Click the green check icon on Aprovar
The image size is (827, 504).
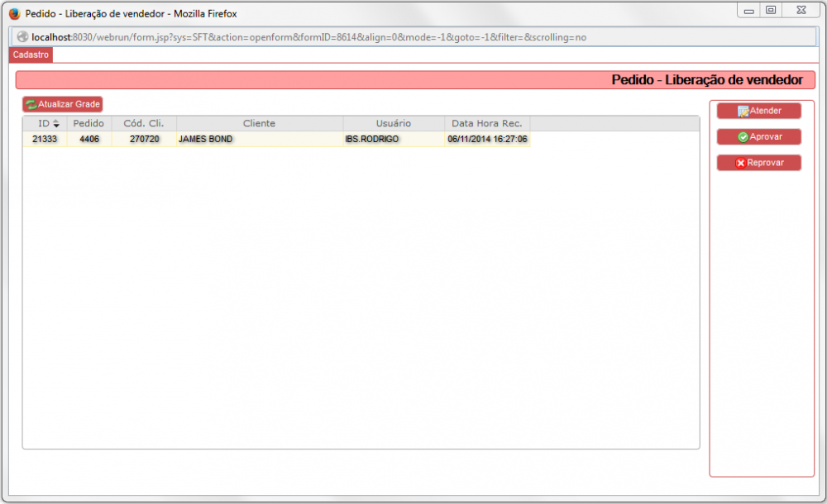(x=743, y=137)
